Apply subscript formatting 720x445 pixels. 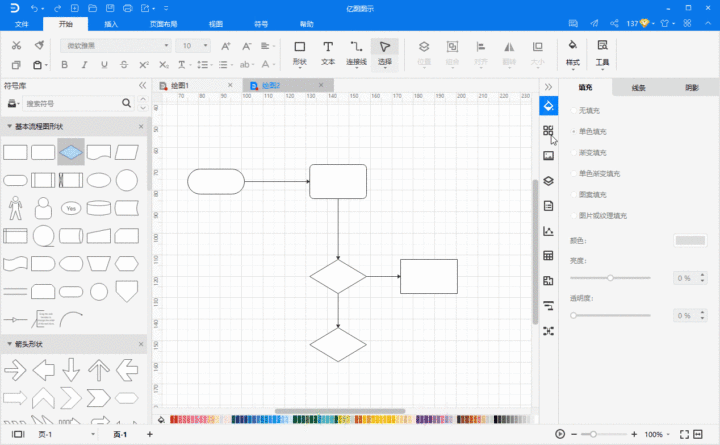[x=163, y=65]
